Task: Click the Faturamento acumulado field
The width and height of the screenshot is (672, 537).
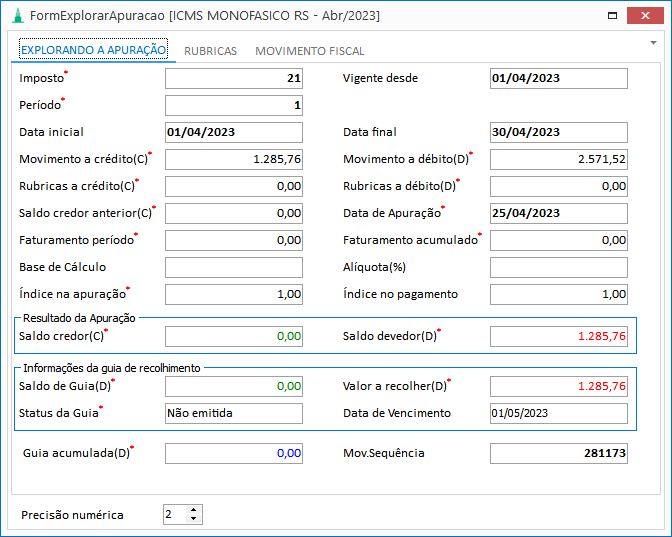Action: pos(558,240)
